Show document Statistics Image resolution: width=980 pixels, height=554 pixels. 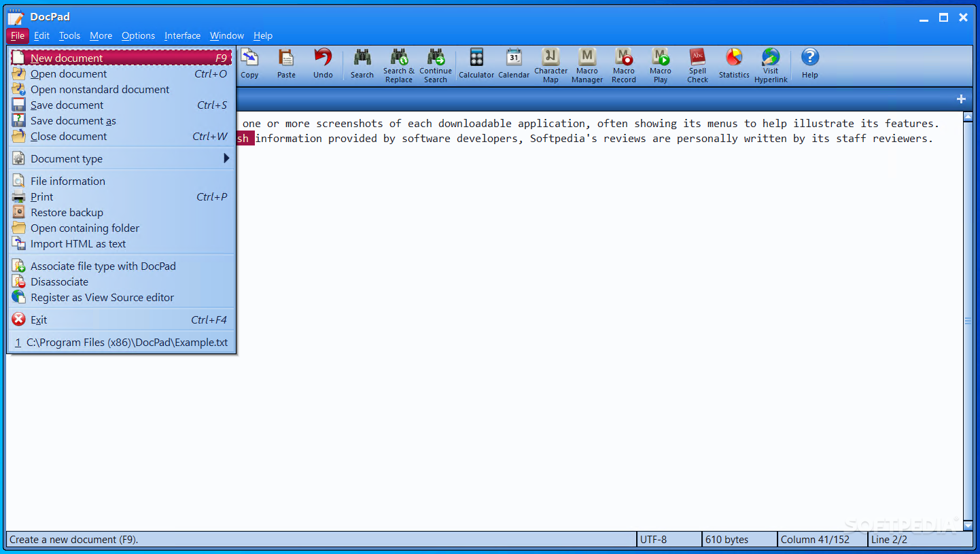pos(734,65)
